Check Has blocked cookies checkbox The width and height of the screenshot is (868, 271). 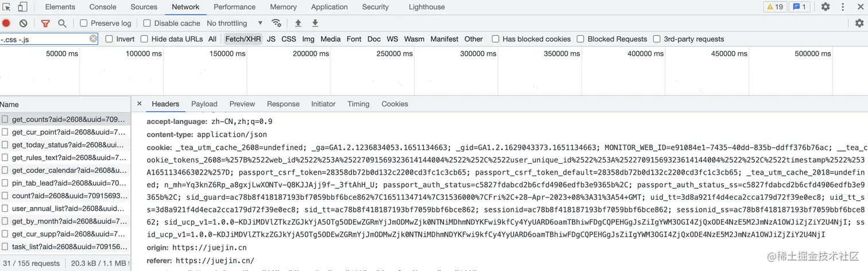pyautogui.click(x=495, y=39)
